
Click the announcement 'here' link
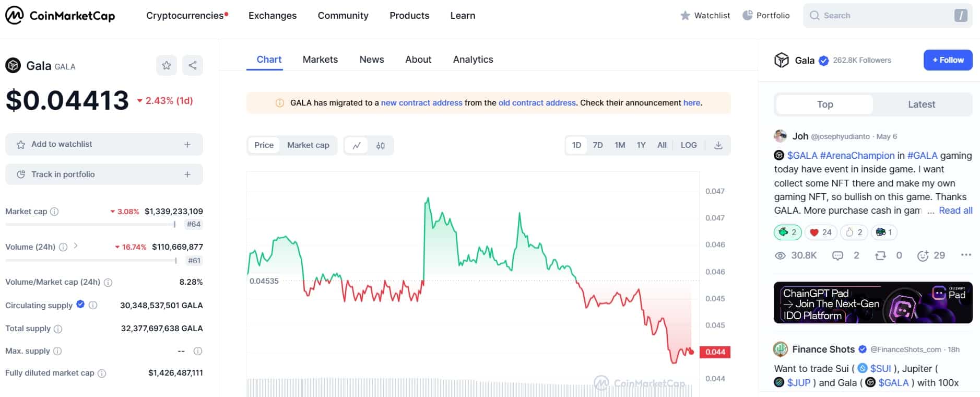(692, 103)
